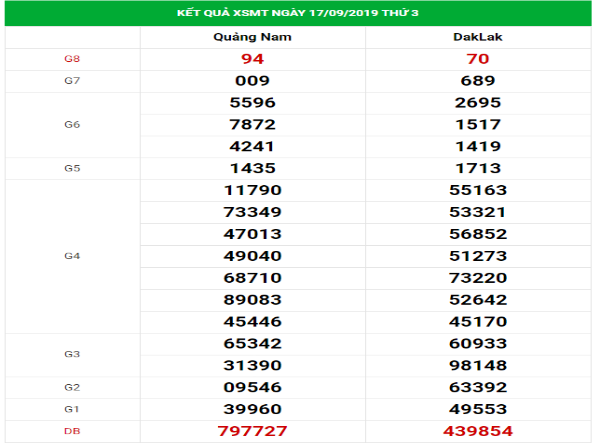Click the G4 number 73349
The image size is (600, 445).
point(253,212)
